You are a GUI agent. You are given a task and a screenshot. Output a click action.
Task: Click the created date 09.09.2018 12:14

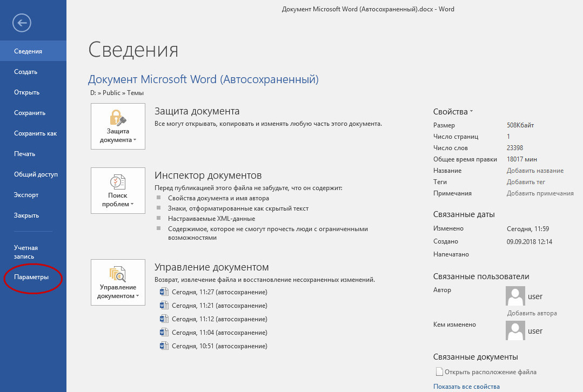point(530,241)
